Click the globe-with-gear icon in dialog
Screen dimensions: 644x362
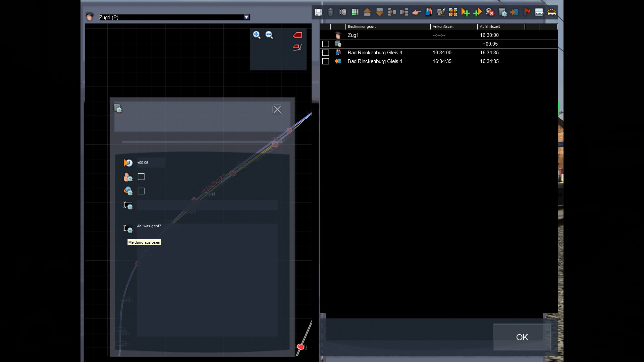pyautogui.click(x=128, y=191)
